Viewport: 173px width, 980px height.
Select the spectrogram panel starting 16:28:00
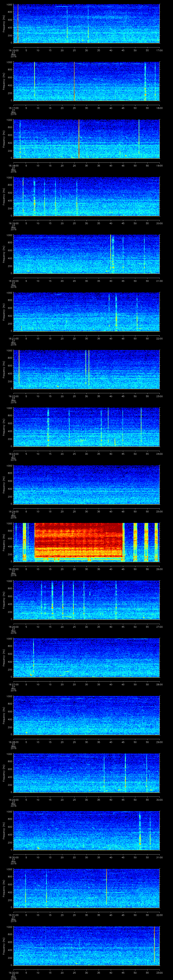(x=87, y=715)
